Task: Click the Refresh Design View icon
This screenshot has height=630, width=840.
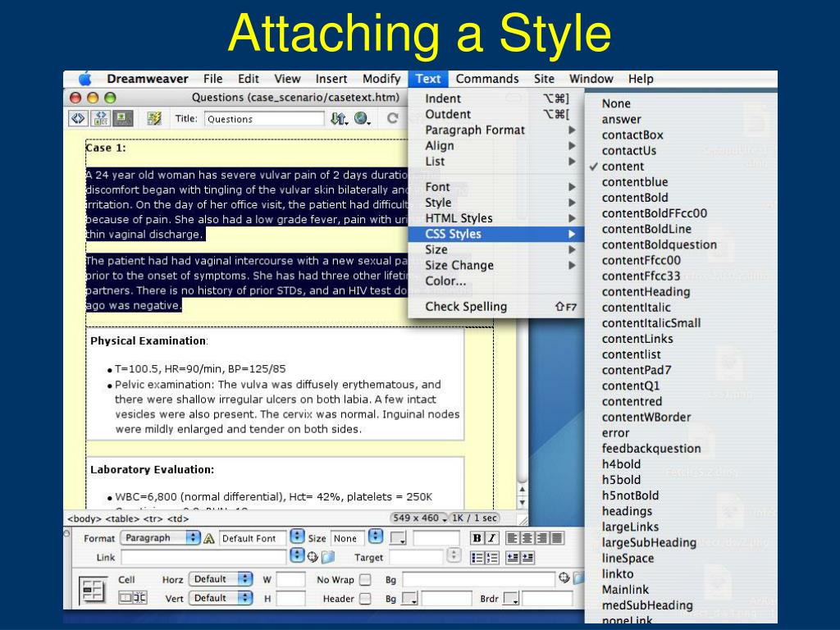Action: [x=393, y=118]
